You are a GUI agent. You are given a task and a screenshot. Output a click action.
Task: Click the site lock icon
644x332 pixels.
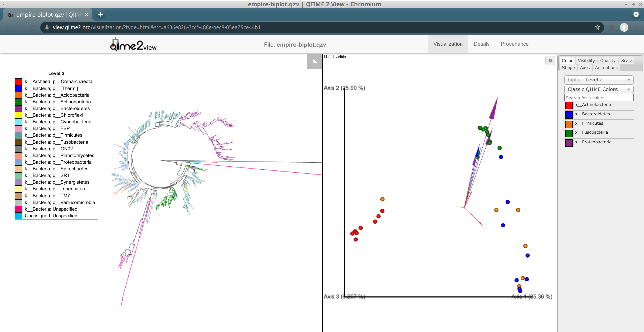pyautogui.click(x=47, y=27)
